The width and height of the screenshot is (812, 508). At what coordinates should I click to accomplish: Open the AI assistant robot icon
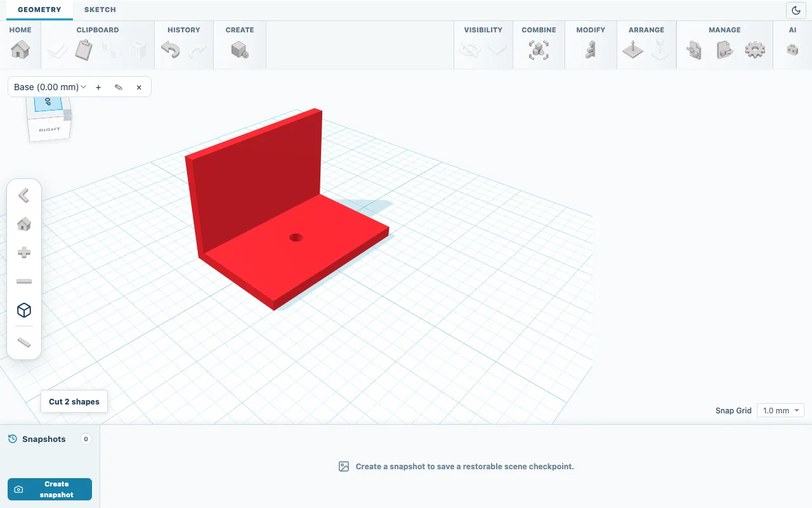(x=792, y=49)
